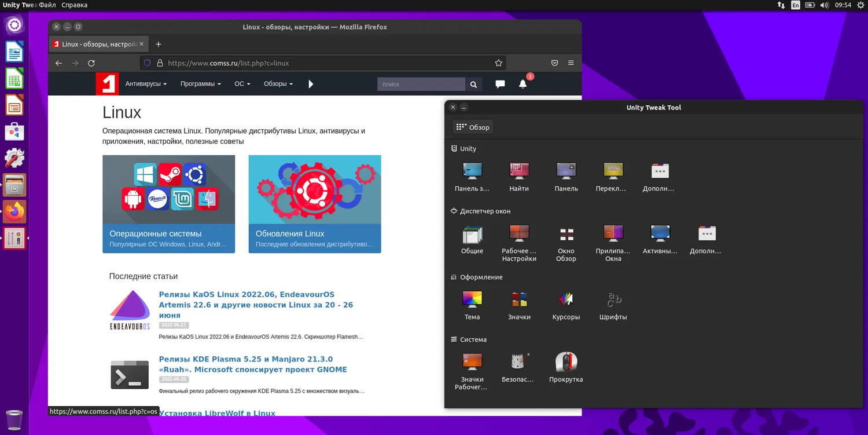This screenshot has width=868, height=435.
Task: Click the EndeavourOS article thumbnail
Action: pyautogui.click(x=130, y=310)
